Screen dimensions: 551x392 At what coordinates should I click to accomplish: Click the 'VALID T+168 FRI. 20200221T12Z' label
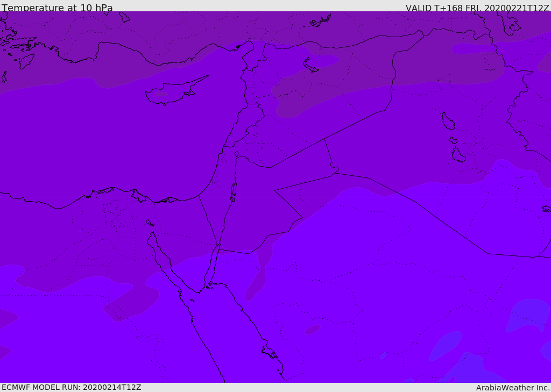click(x=477, y=8)
